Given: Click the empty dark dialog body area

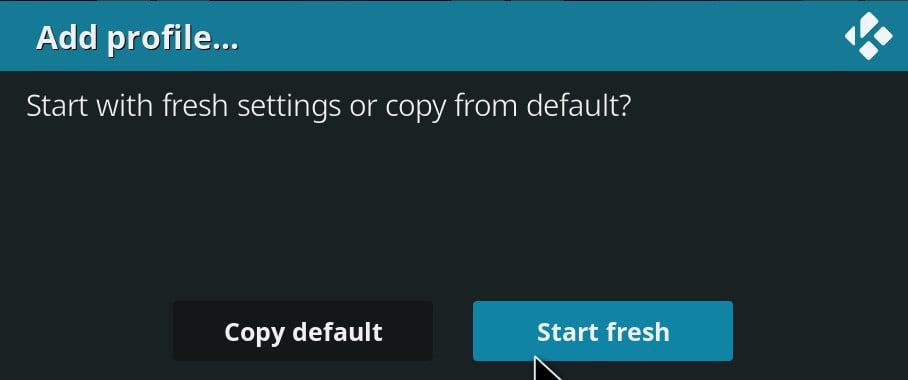Looking at the screenshot, I should click(x=454, y=209).
